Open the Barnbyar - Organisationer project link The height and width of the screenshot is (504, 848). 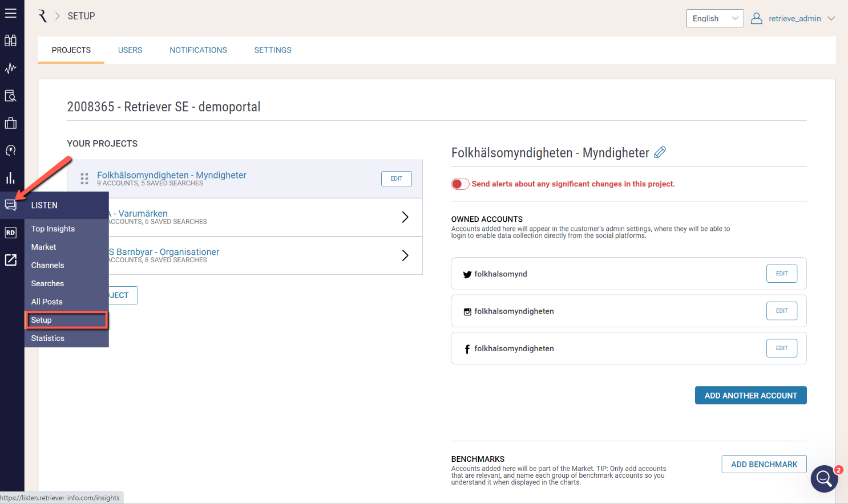coord(164,251)
